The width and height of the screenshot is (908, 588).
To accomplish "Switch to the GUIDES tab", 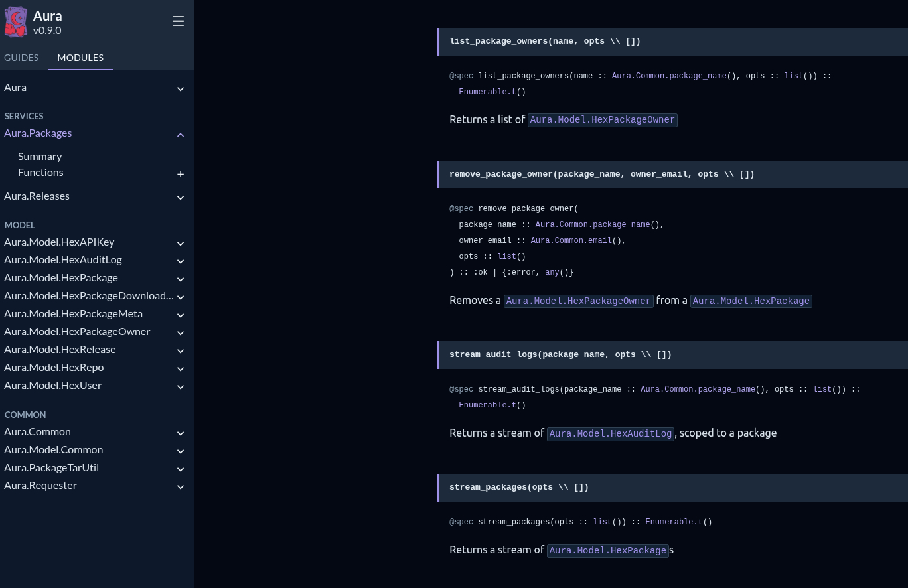I will click(21, 58).
